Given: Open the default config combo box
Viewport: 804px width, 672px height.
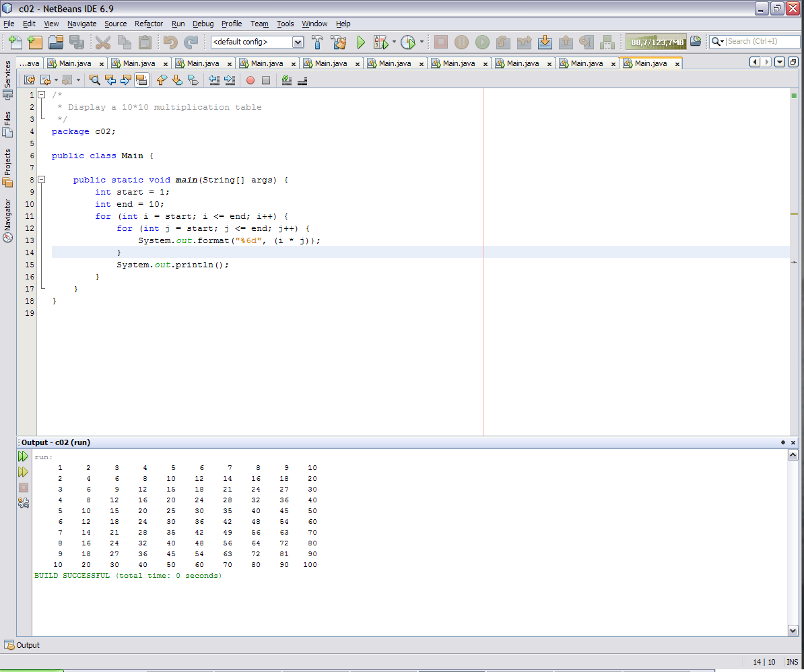Looking at the screenshot, I should point(257,42).
